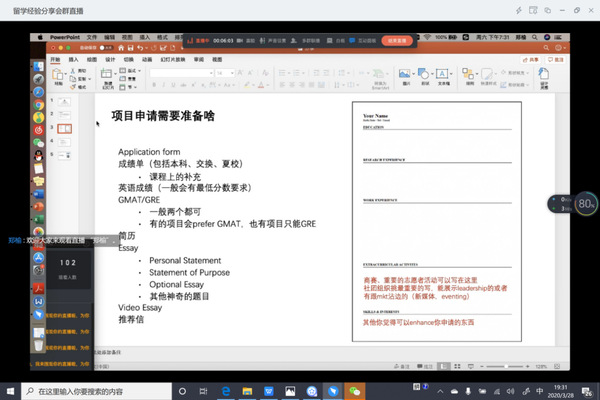
Task: Open the Slide Show ribbon tab
Action: pos(173,59)
